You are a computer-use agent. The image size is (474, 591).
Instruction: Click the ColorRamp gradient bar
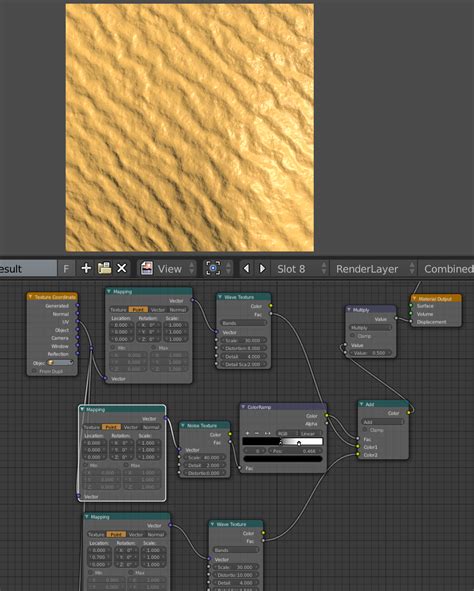(283, 441)
